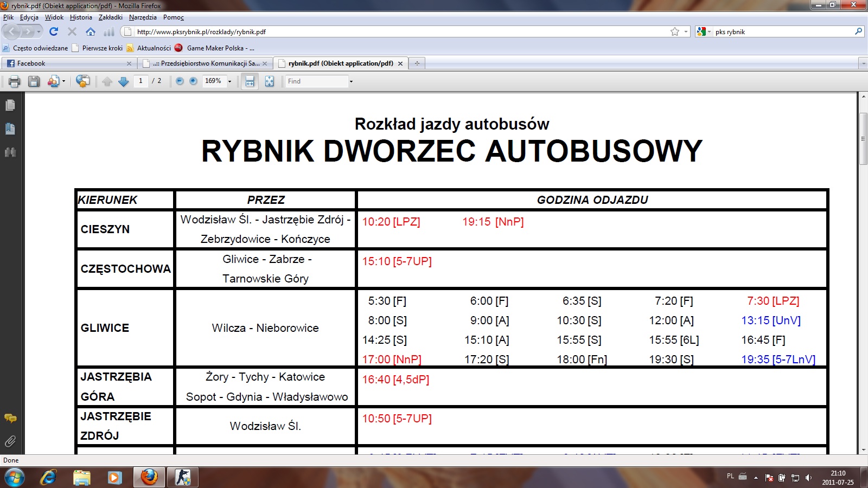Open the Aktualności bookmark

154,48
